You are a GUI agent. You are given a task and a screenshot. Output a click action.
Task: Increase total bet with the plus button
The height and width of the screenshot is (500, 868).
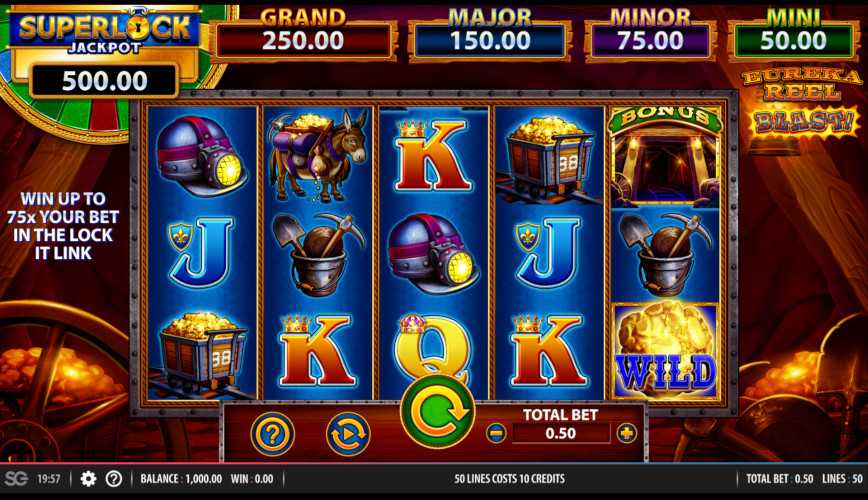click(627, 433)
